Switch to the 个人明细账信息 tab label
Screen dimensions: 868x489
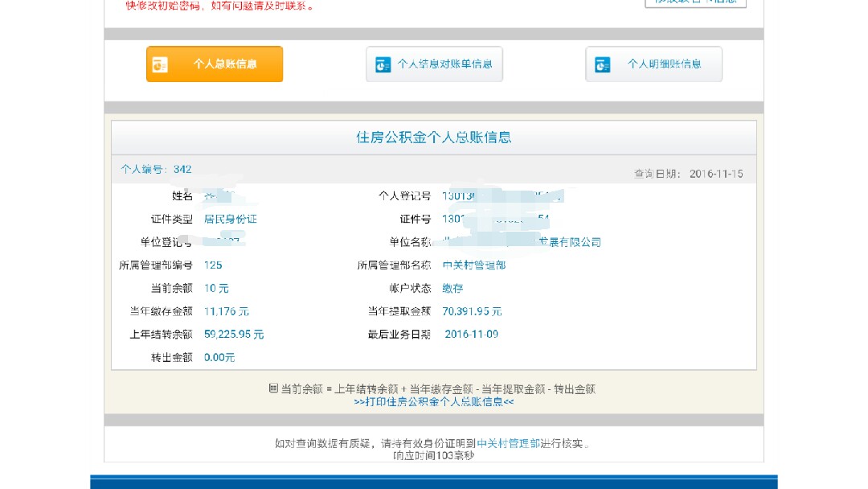pyautogui.click(x=664, y=64)
